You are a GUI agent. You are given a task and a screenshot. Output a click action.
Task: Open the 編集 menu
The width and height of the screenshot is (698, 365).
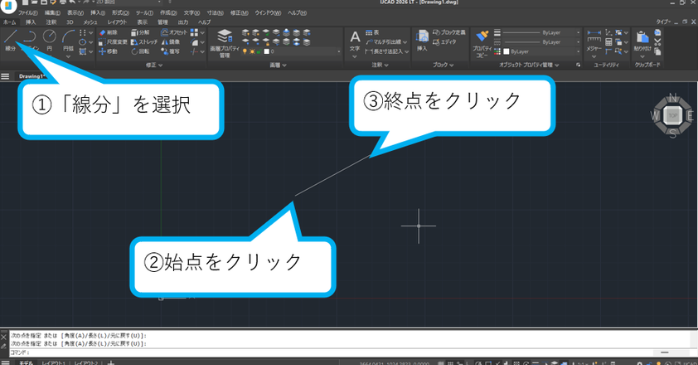click(53, 13)
